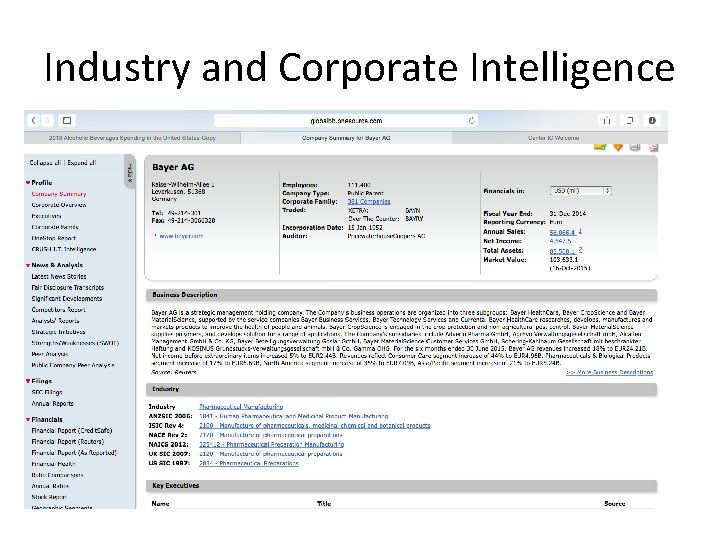Collapse the Filings section triangle
The height and width of the screenshot is (540, 720).
point(28,381)
